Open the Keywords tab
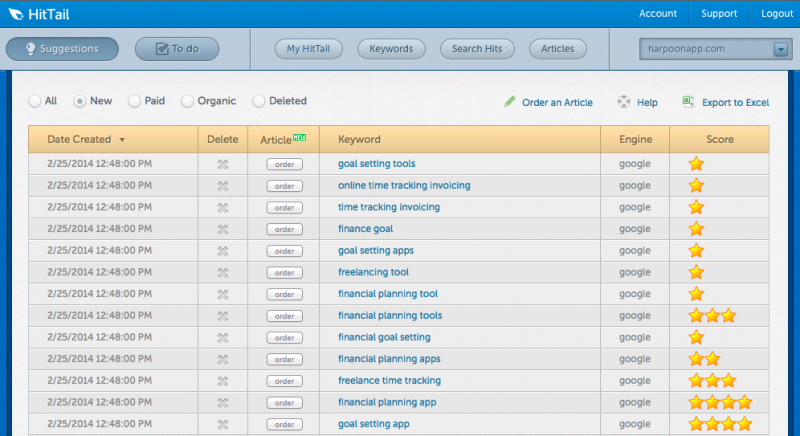The width and height of the screenshot is (800, 436). coord(391,49)
